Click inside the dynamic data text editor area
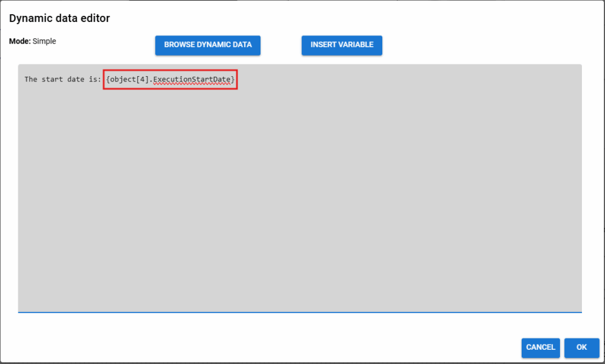The image size is (605, 364). tap(300, 188)
